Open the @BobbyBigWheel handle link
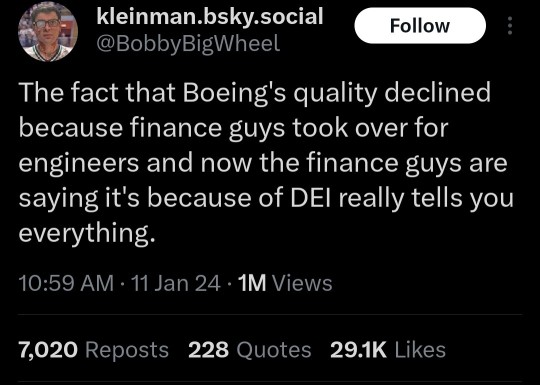 (188, 44)
